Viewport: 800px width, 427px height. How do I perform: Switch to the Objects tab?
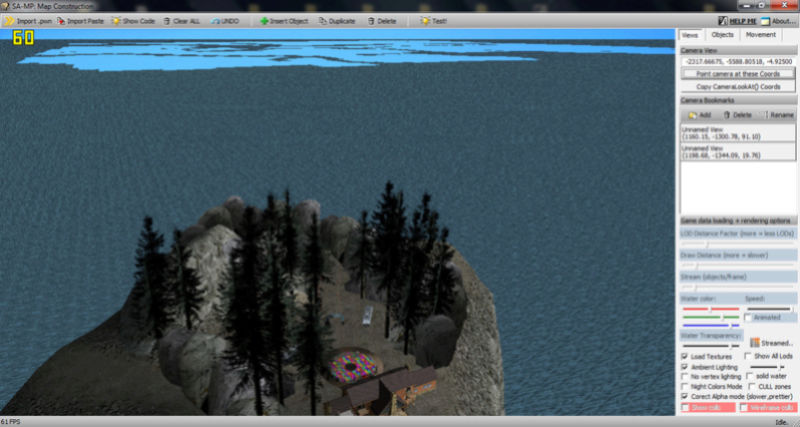click(x=722, y=35)
